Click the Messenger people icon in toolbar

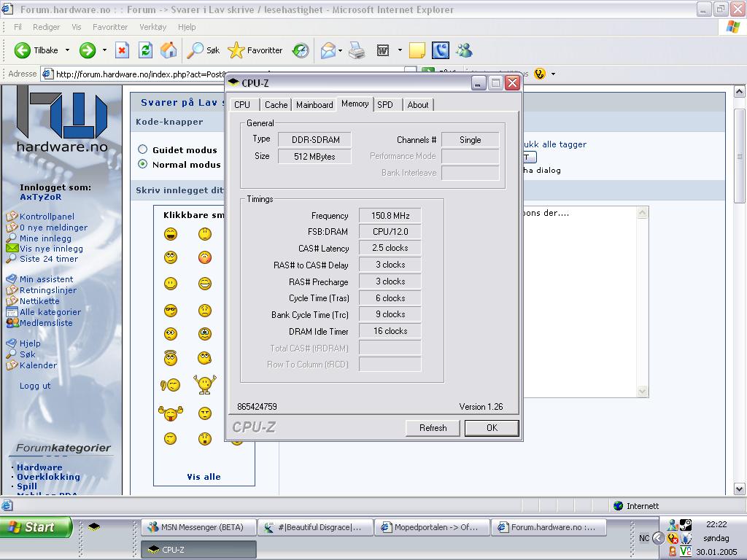pyautogui.click(x=464, y=50)
